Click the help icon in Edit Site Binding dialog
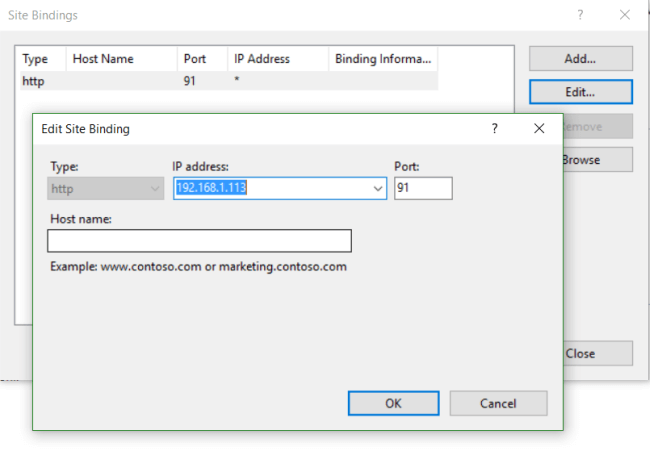 [x=494, y=129]
